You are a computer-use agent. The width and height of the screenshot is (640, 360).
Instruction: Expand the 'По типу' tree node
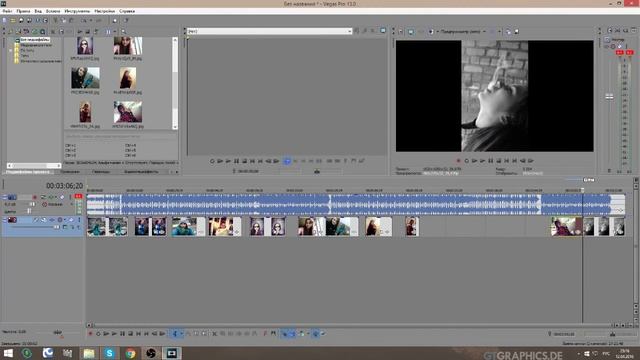tap(11, 50)
